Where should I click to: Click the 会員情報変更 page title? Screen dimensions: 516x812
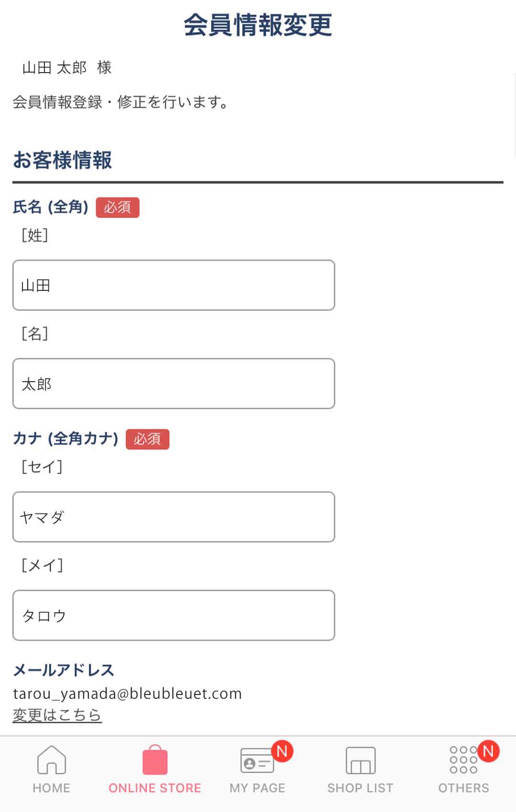point(258,25)
